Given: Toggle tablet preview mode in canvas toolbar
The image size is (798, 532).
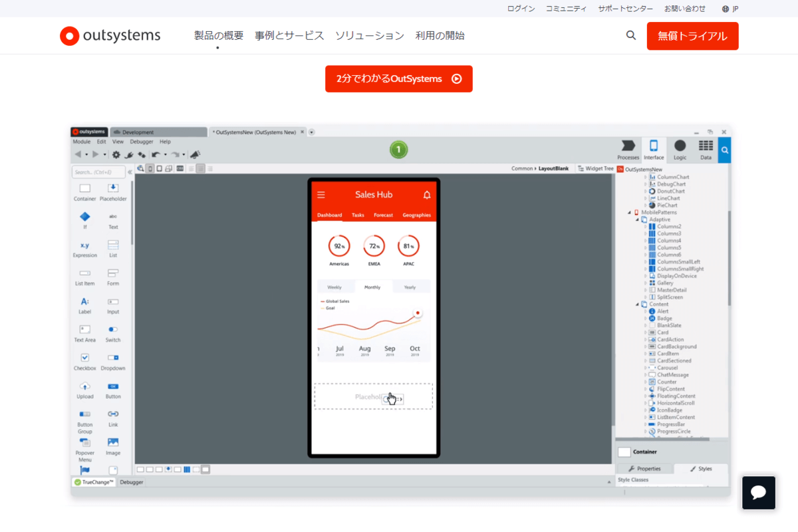Looking at the screenshot, I should click(x=160, y=169).
